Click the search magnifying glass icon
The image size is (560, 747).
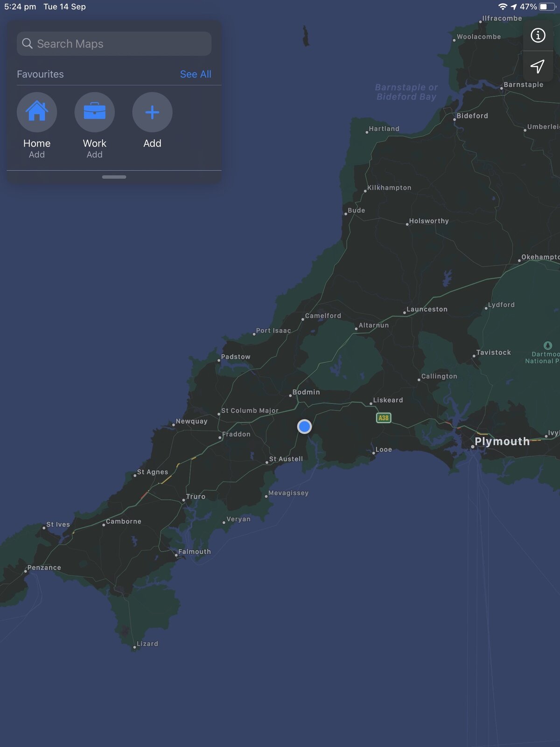coord(28,44)
